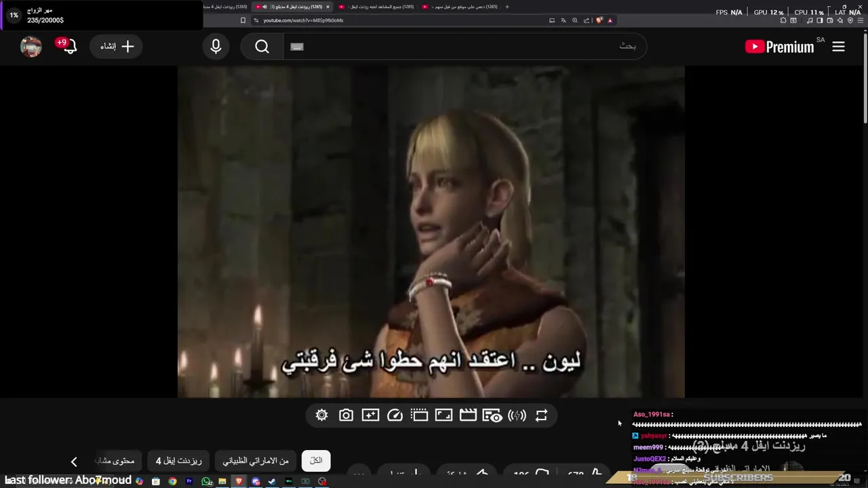Toggle the loop video icon

pos(541,415)
